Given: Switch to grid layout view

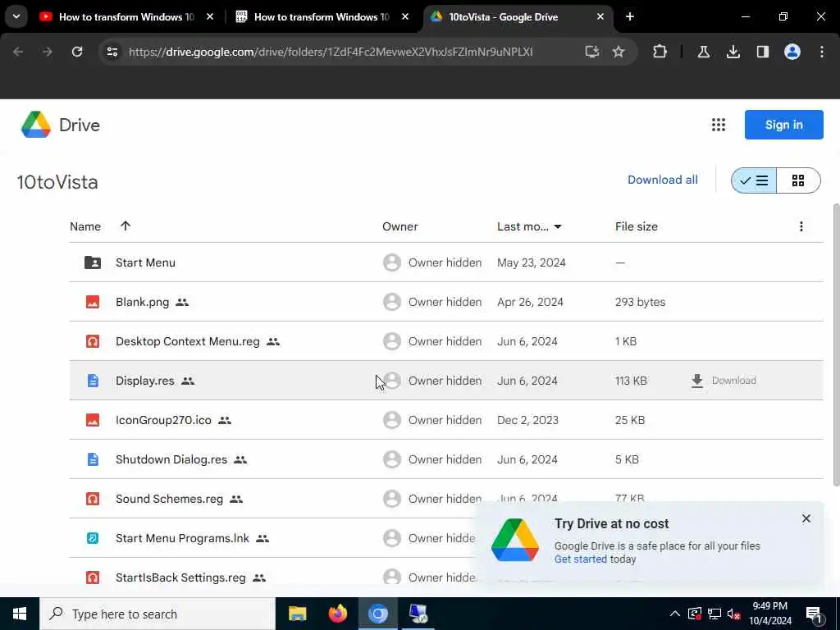Looking at the screenshot, I should tap(798, 180).
